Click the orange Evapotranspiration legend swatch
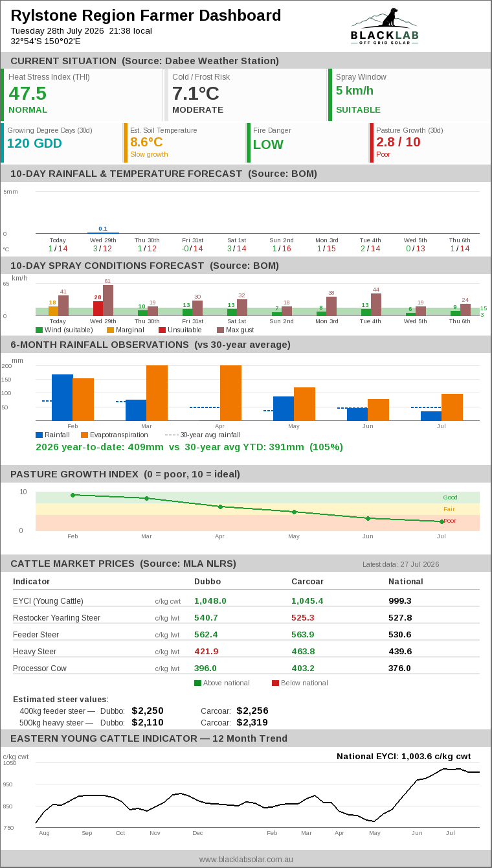This screenshot has width=492, height=868. click(84, 435)
